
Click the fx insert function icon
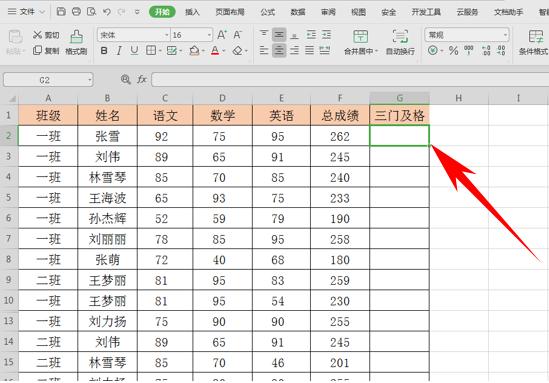pos(141,80)
